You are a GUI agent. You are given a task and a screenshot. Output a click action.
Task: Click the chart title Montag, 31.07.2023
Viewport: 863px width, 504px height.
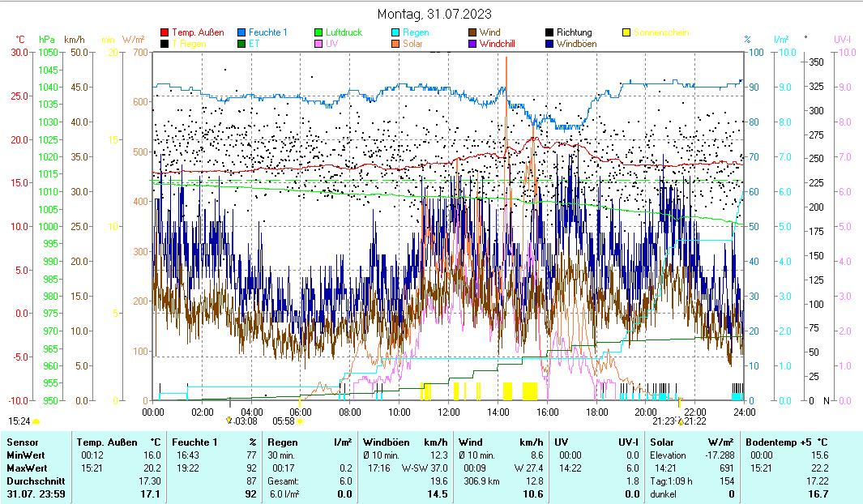[434, 14]
